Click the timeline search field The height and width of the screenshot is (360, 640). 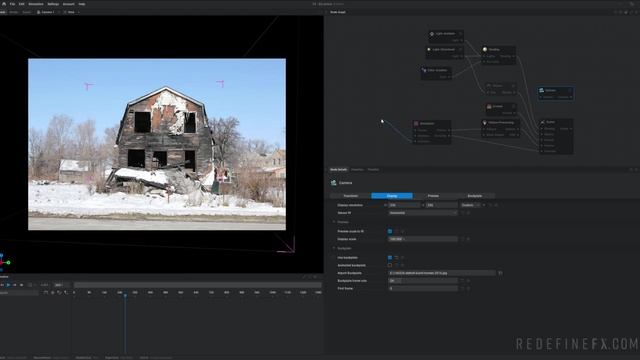(x=19, y=293)
